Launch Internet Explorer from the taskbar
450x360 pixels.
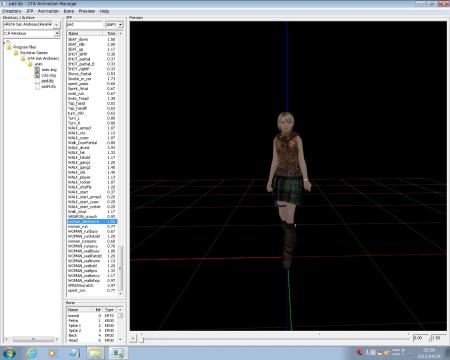[32, 353]
